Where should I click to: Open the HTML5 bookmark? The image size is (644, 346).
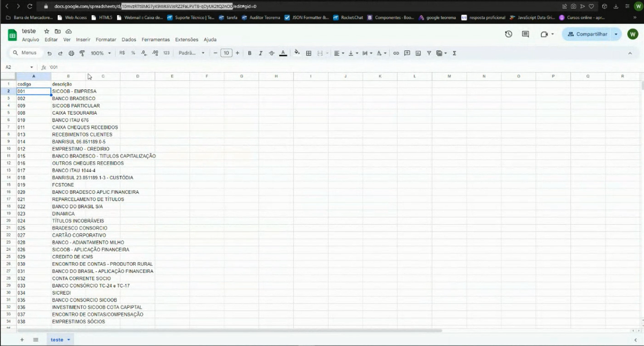(102, 18)
